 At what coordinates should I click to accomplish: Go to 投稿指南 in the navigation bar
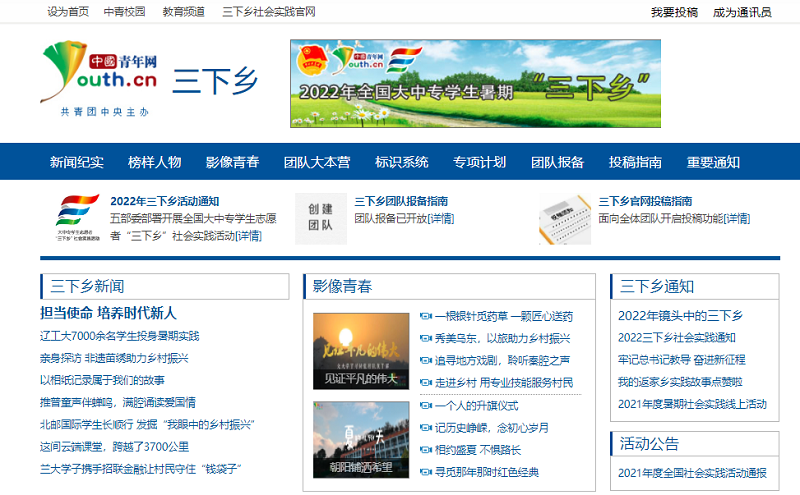(x=635, y=162)
